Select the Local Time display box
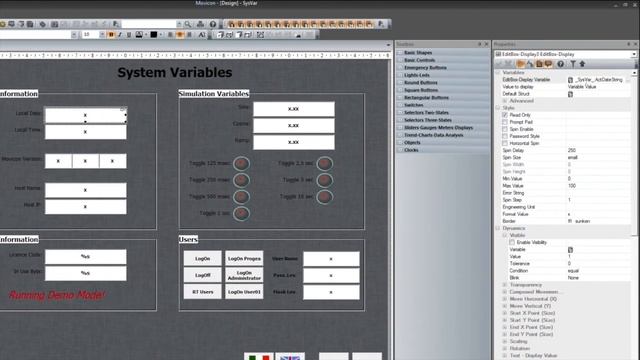 pos(86,132)
